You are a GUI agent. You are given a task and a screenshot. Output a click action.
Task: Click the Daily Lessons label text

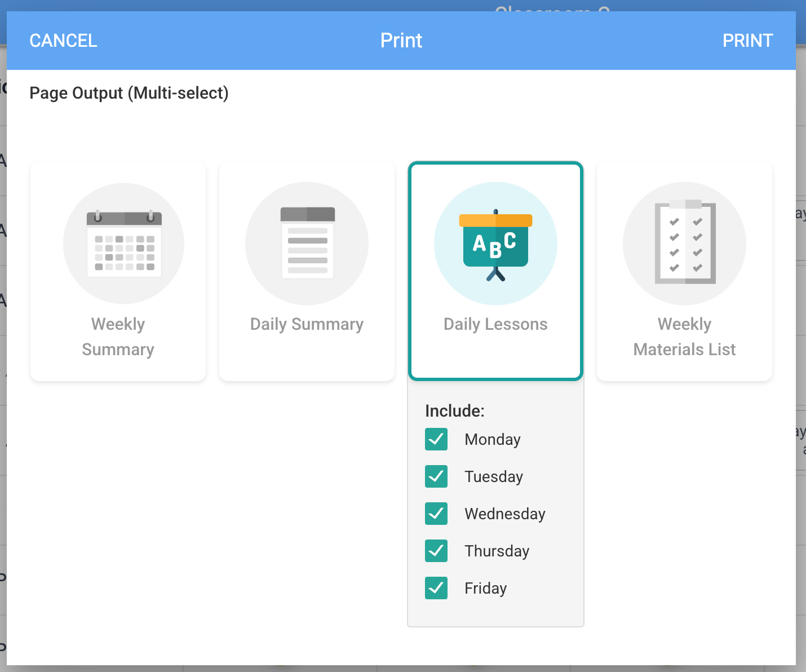495,324
